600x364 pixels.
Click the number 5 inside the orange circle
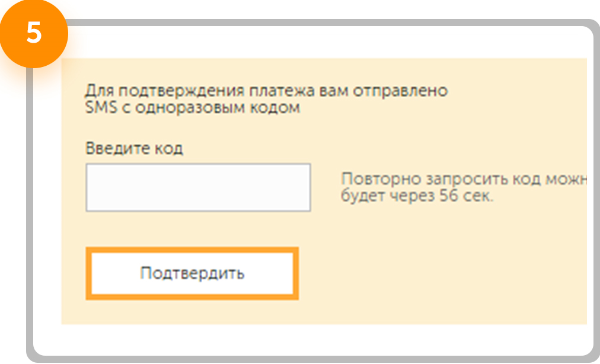click(34, 33)
